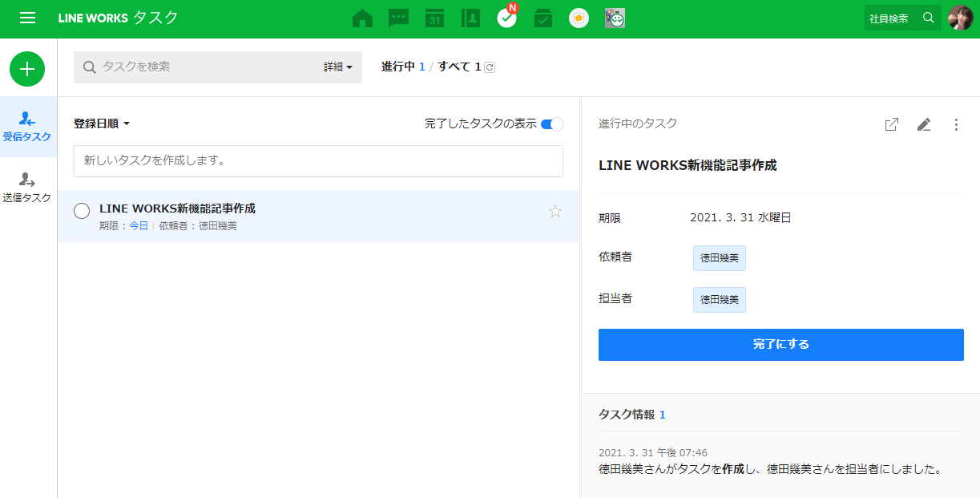The height and width of the screenshot is (498, 980).
Task: Mark LINE WORKS新機能記事作成 task complete circle
Action: pos(82,211)
